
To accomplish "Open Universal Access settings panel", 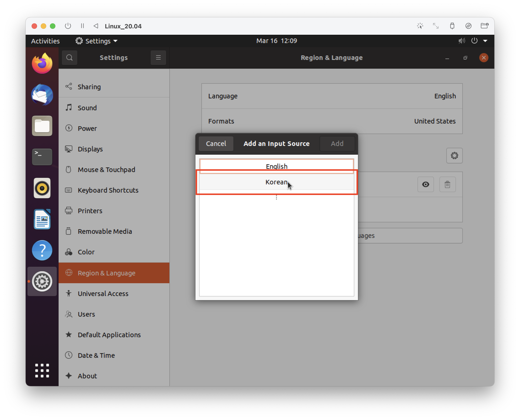I will [103, 293].
